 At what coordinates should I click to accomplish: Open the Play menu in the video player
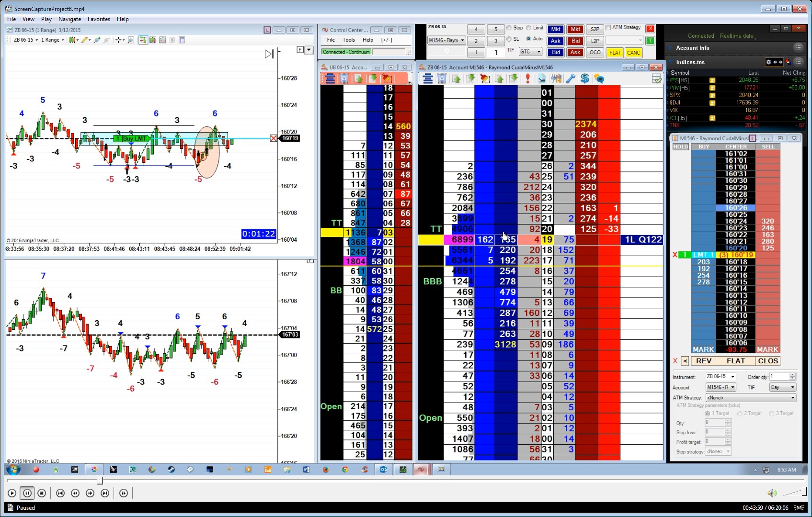click(46, 19)
